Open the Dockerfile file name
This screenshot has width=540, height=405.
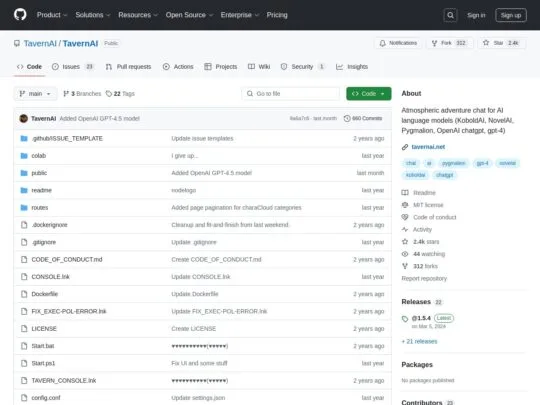tap(45, 294)
